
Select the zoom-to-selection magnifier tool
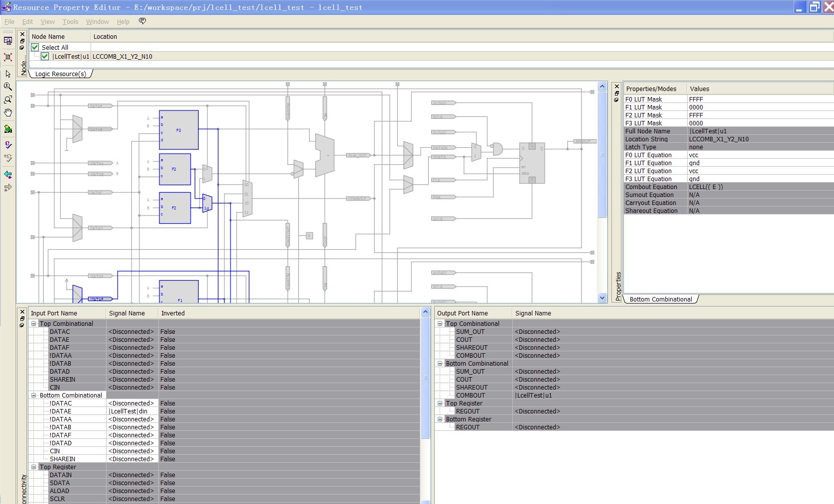tap(8, 100)
